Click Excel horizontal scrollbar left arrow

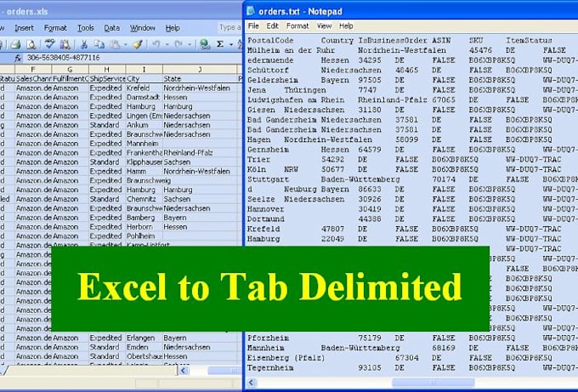pos(184,371)
